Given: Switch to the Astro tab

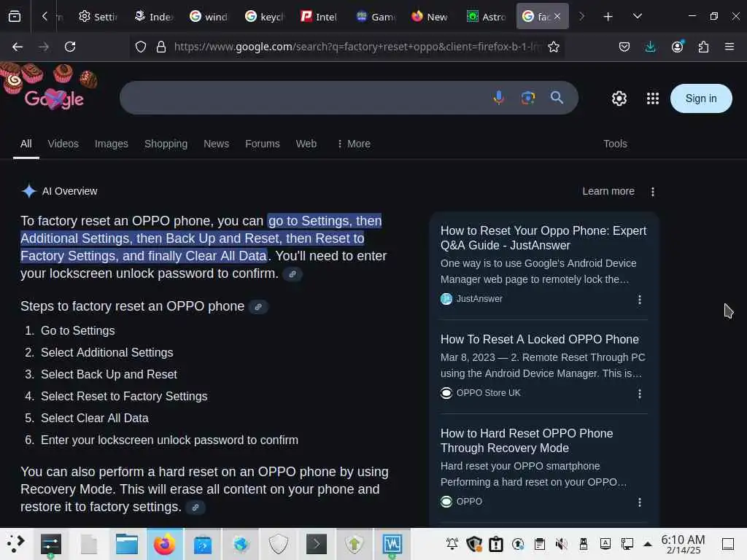Looking at the screenshot, I should click(x=487, y=17).
